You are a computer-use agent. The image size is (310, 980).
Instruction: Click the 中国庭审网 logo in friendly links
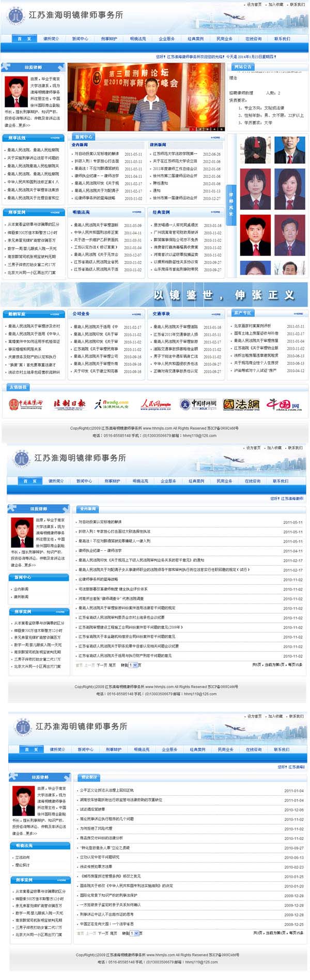tap(25, 404)
